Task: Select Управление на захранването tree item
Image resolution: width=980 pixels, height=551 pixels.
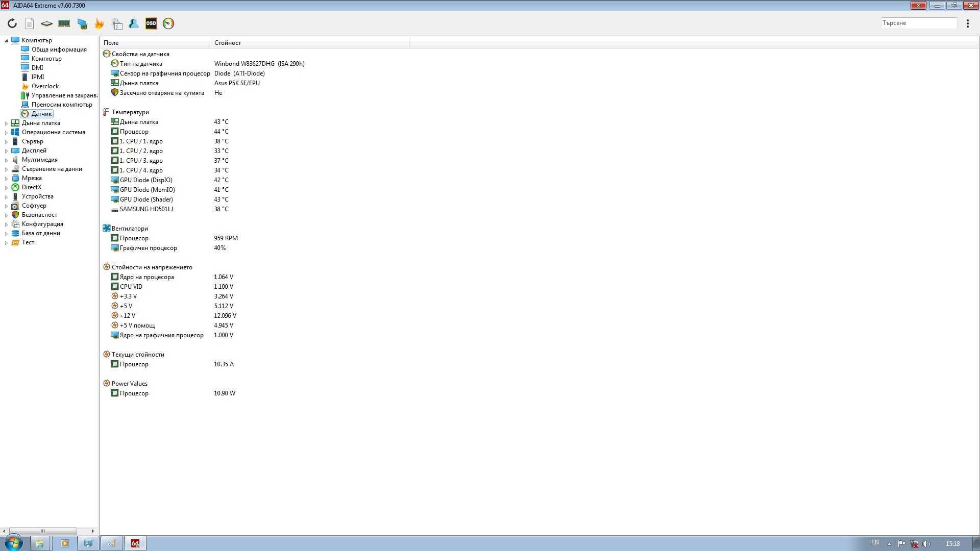Action: (x=64, y=95)
